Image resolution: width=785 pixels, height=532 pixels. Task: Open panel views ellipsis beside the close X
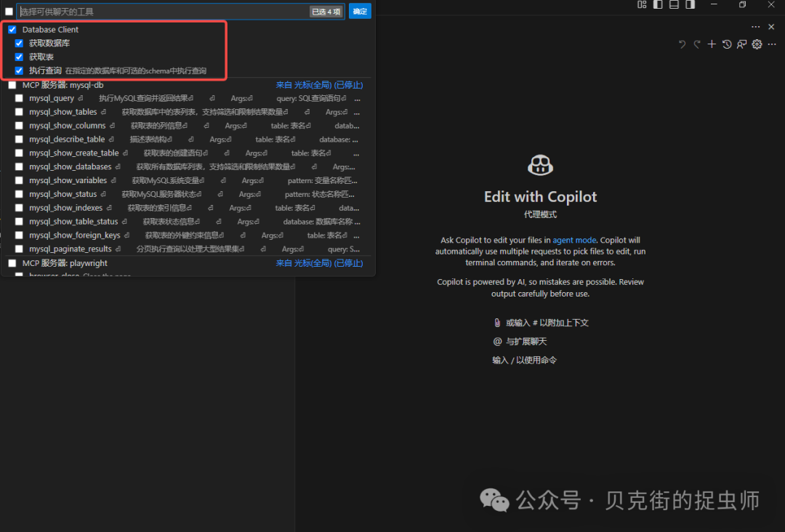pyautogui.click(x=755, y=27)
